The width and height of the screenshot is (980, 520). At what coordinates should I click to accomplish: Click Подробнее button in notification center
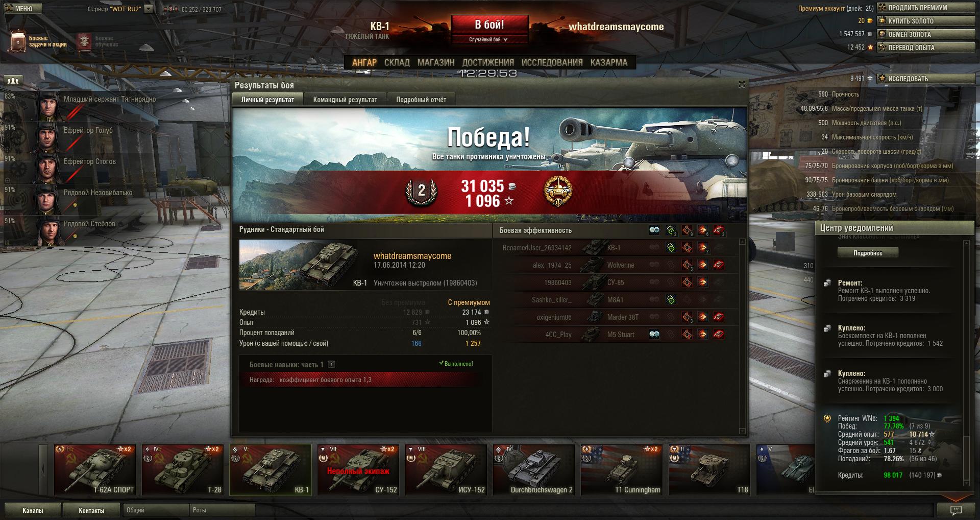click(x=868, y=253)
